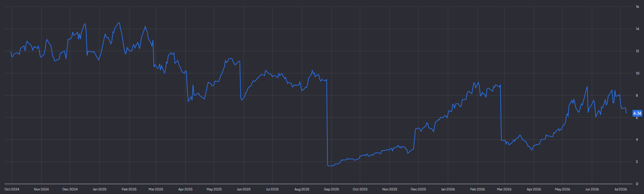Select the Jan 2025 date label
The width and height of the screenshot is (644, 194).
pyautogui.click(x=100, y=189)
